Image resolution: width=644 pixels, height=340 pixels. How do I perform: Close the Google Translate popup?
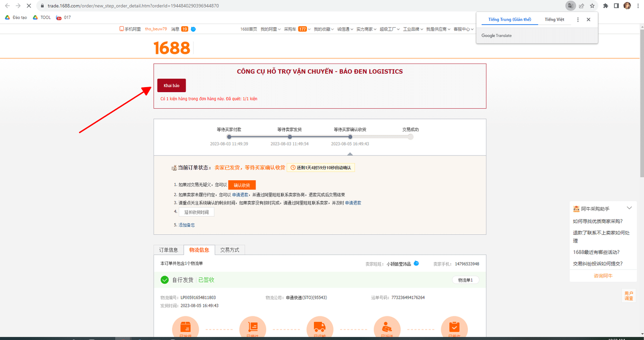[588, 20]
